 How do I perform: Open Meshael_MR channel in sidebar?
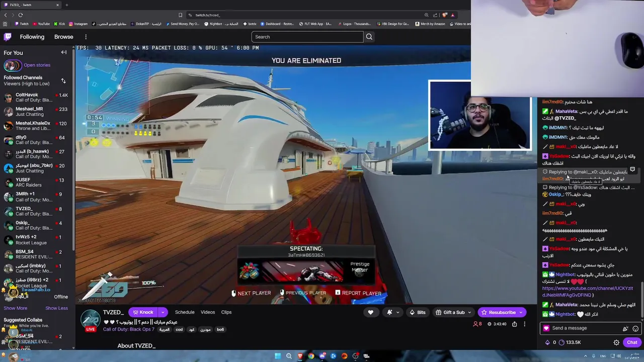click(36, 112)
